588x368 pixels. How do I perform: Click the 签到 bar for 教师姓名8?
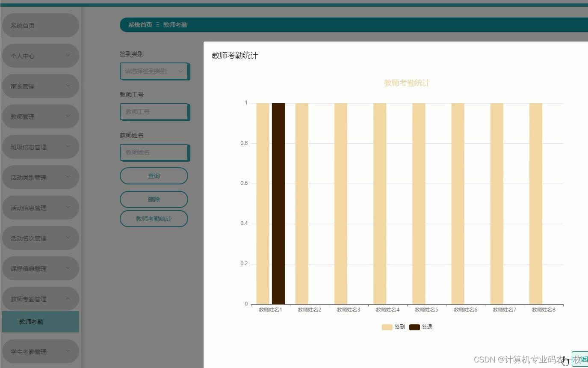pyautogui.click(x=536, y=204)
